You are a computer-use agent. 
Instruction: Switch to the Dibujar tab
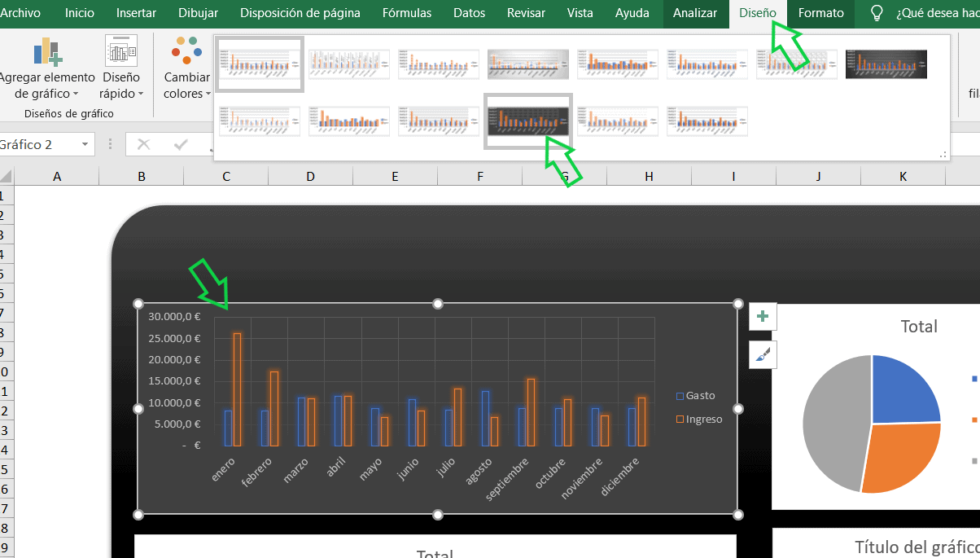[x=198, y=13]
